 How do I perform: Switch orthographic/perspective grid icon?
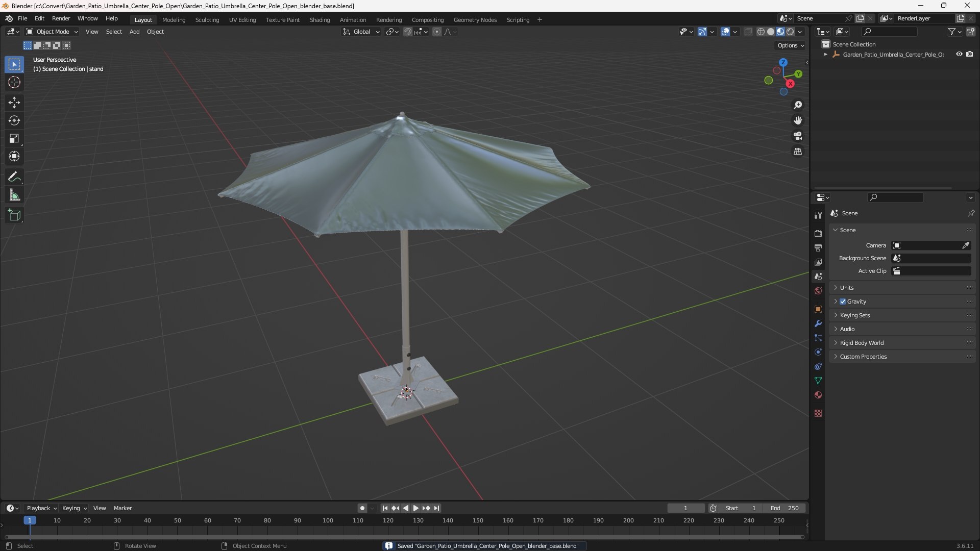click(x=798, y=151)
